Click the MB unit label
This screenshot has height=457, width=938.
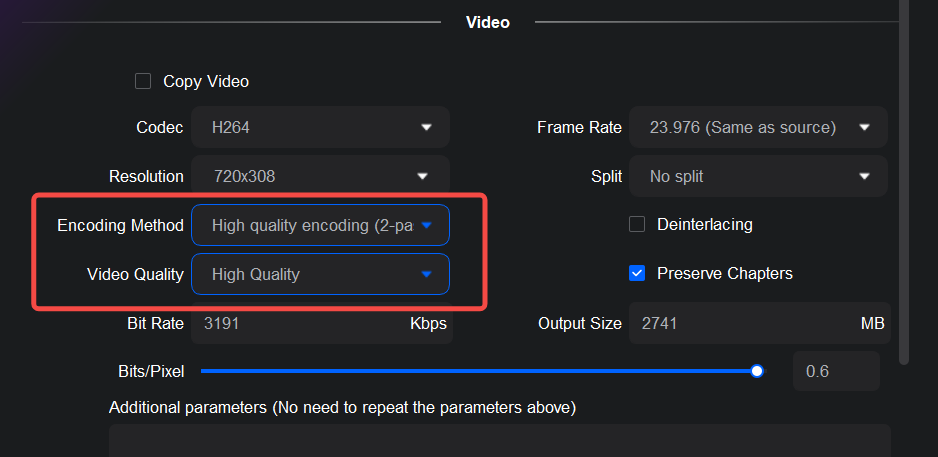click(x=872, y=324)
